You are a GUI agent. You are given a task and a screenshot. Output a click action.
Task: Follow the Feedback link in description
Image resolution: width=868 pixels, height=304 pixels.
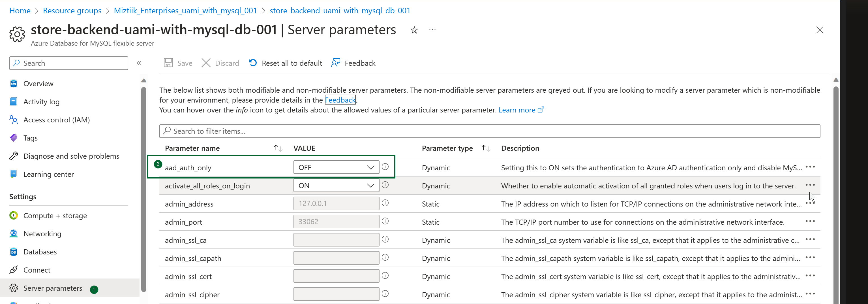click(340, 100)
